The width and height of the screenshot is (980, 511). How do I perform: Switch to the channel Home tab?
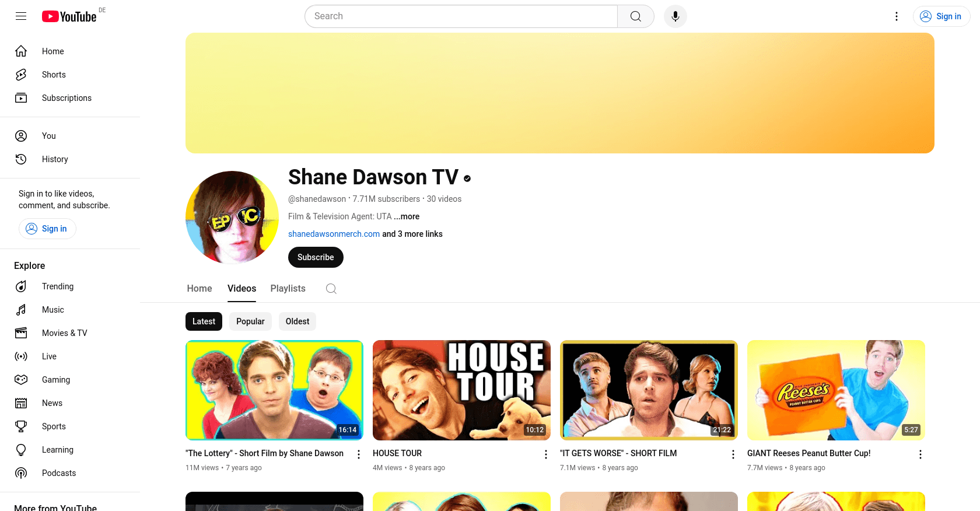point(199,289)
